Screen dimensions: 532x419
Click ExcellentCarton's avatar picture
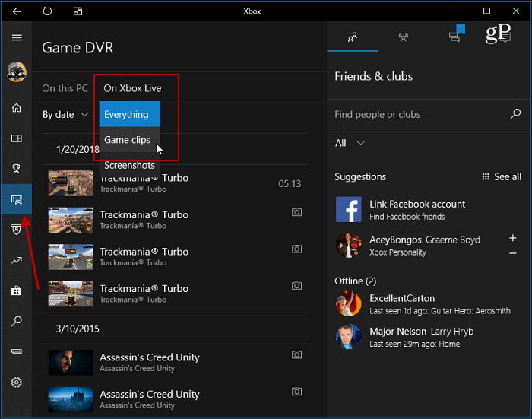pos(348,303)
